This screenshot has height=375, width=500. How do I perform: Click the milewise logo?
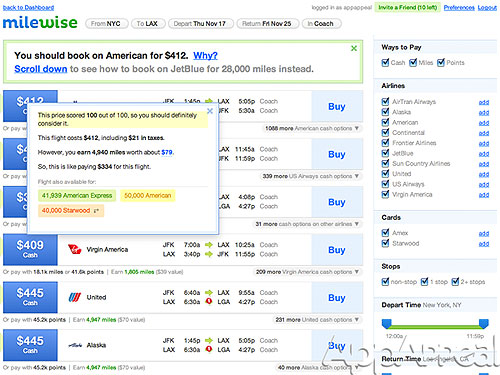pyautogui.click(x=40, y=22)
